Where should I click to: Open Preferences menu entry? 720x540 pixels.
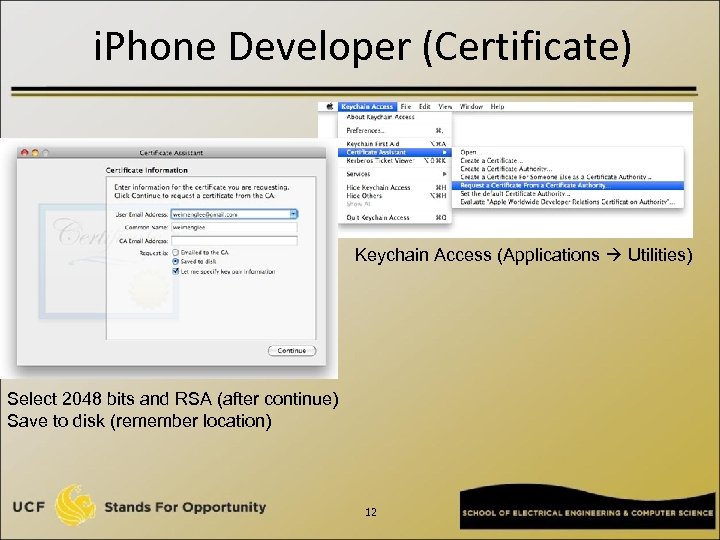[394, 130]
